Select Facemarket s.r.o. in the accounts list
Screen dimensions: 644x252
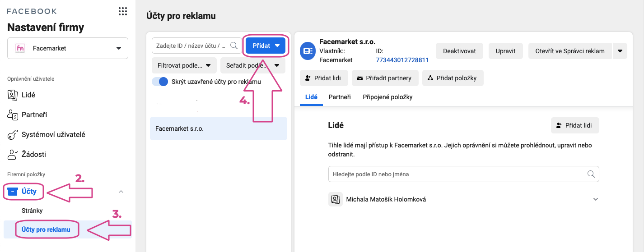click(x=219, y=128)
